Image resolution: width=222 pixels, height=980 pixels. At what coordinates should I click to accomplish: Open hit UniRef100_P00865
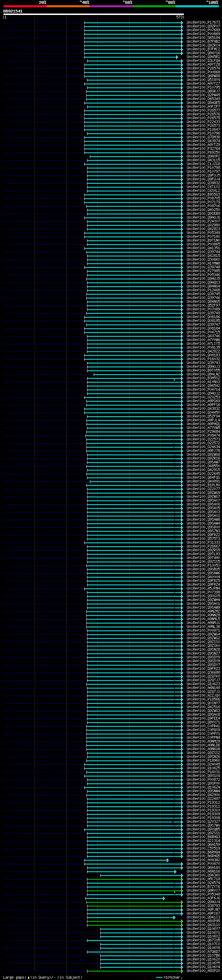(203, 244)
